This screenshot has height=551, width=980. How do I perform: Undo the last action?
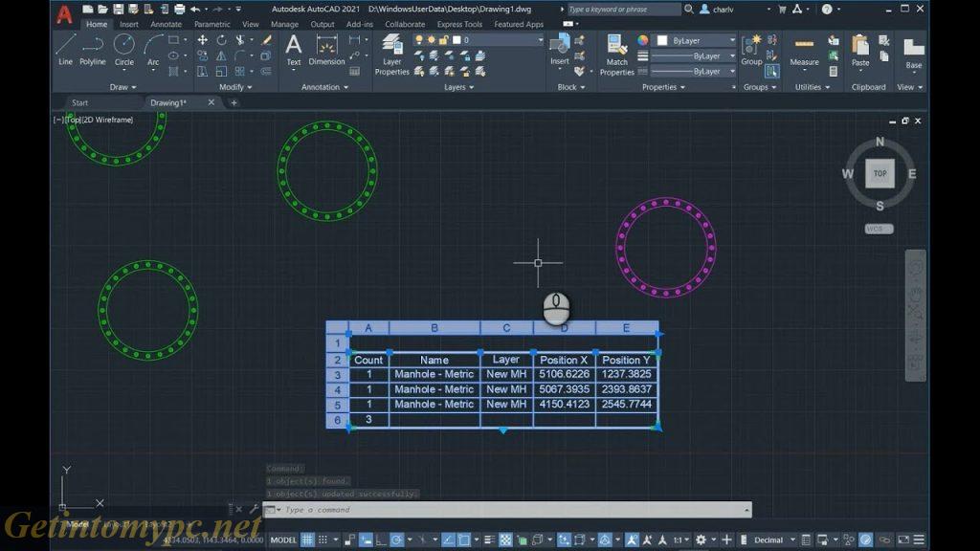(x=195, y=9)
